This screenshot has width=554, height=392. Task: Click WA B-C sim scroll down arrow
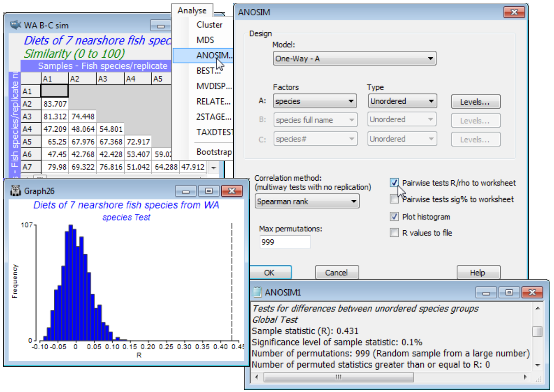(x=213, y=168)
